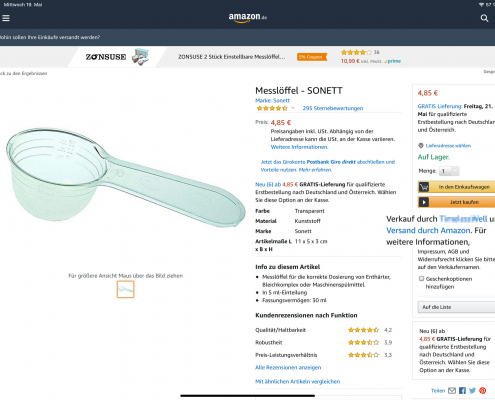Image resolution: width=495 pixels, height=400 pixels.
Task: Expand the star rating breakdown arrow
Action: click(x=293, y=108)
